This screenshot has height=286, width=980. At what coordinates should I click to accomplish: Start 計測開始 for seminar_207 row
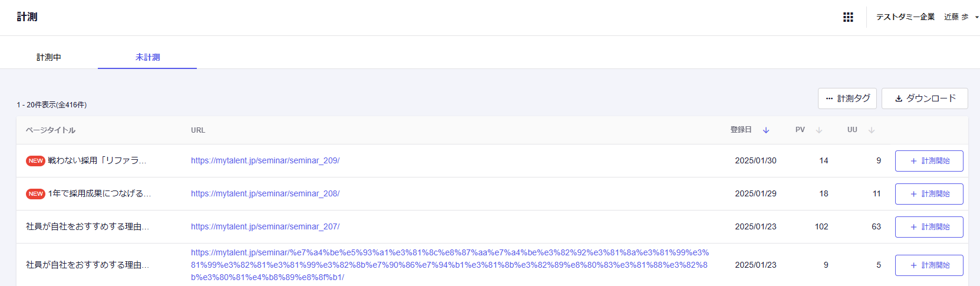pos(929,227)
